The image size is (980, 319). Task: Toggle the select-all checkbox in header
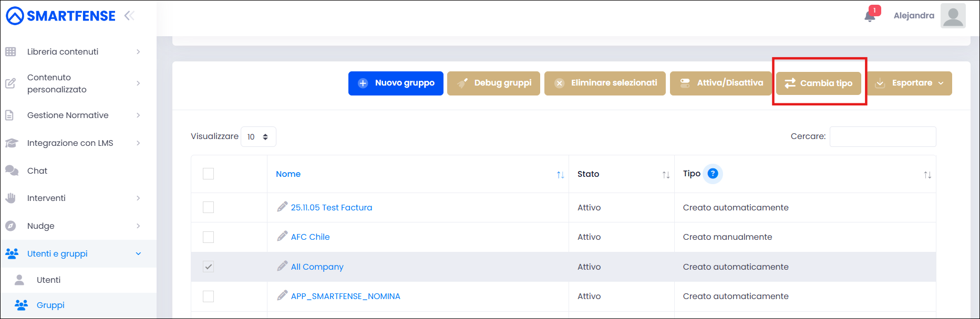[x=209, y=174]
